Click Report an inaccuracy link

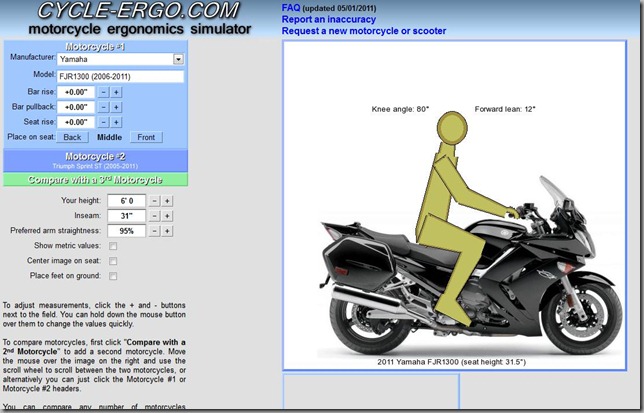click(329, 19)
